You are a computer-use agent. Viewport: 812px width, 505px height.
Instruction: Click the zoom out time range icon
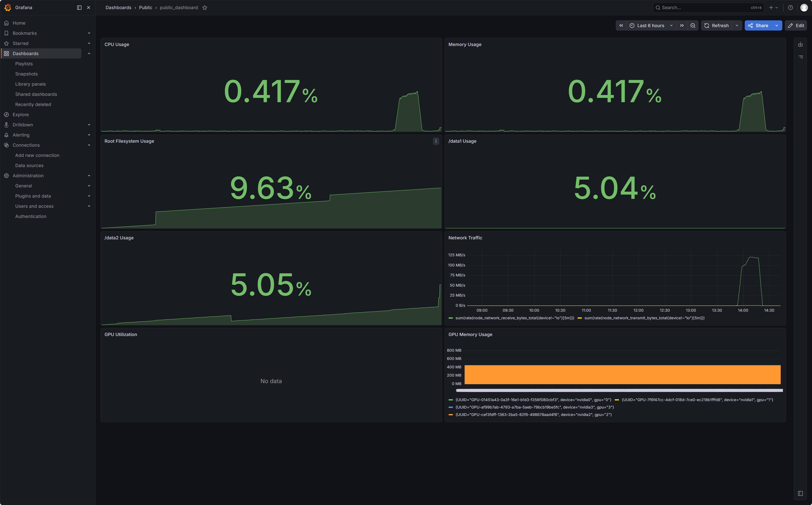(693, 26)
